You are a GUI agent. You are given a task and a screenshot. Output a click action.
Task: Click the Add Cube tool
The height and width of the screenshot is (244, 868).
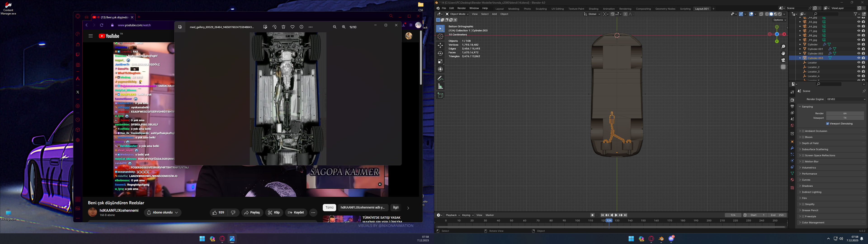pyautogui.click(x=440, y=95)
